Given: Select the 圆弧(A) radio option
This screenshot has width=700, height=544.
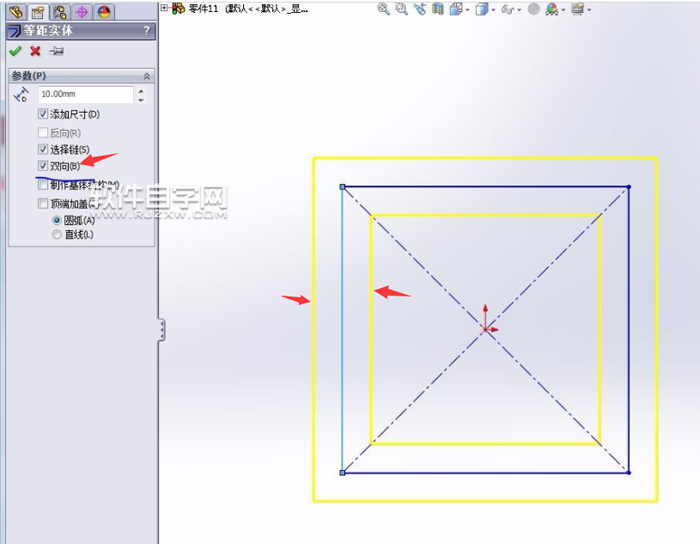Looking at the screenshot, I should (57, 220).
